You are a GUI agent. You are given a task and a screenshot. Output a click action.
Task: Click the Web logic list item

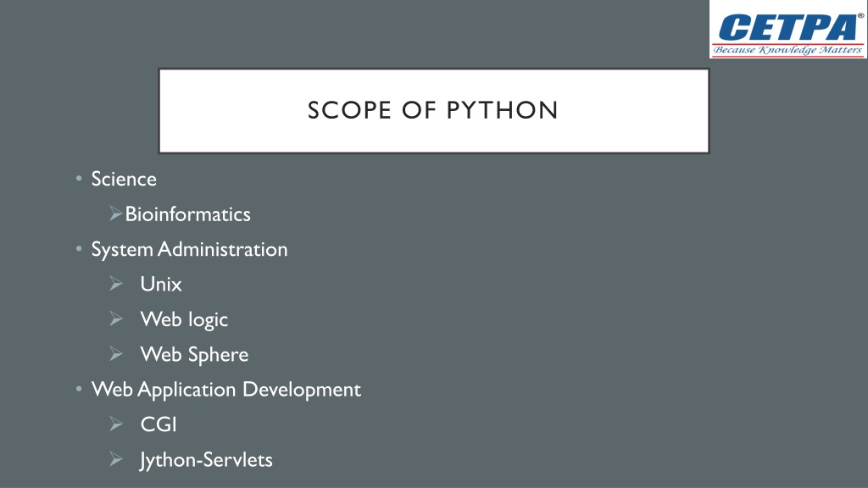[184, 319]
